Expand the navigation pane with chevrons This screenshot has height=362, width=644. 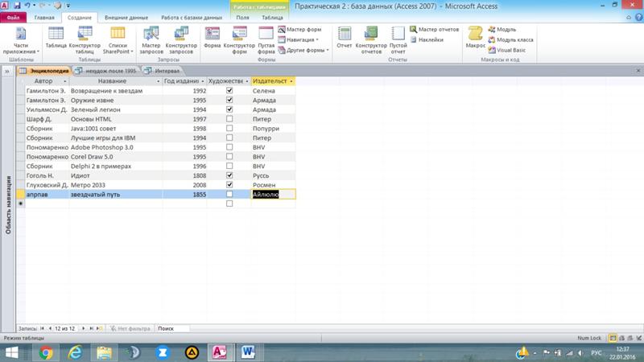[7, 72]
